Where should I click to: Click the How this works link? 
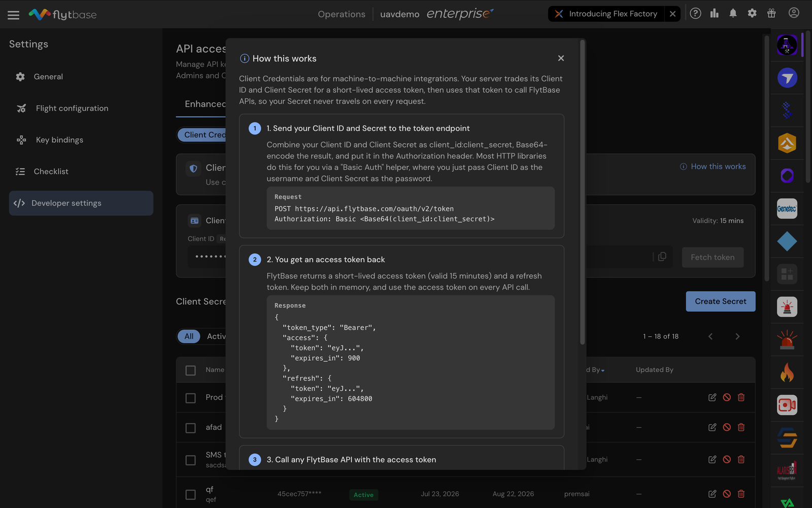713,167
